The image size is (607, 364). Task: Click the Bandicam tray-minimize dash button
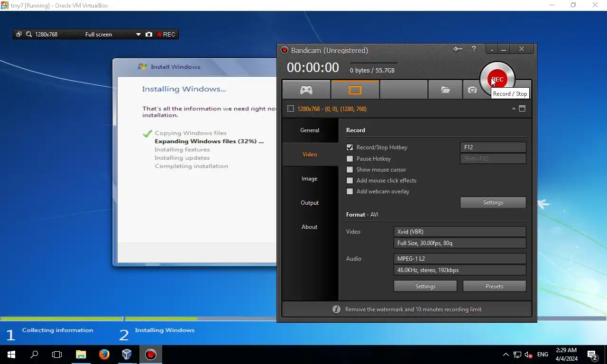tap(492, 49)
